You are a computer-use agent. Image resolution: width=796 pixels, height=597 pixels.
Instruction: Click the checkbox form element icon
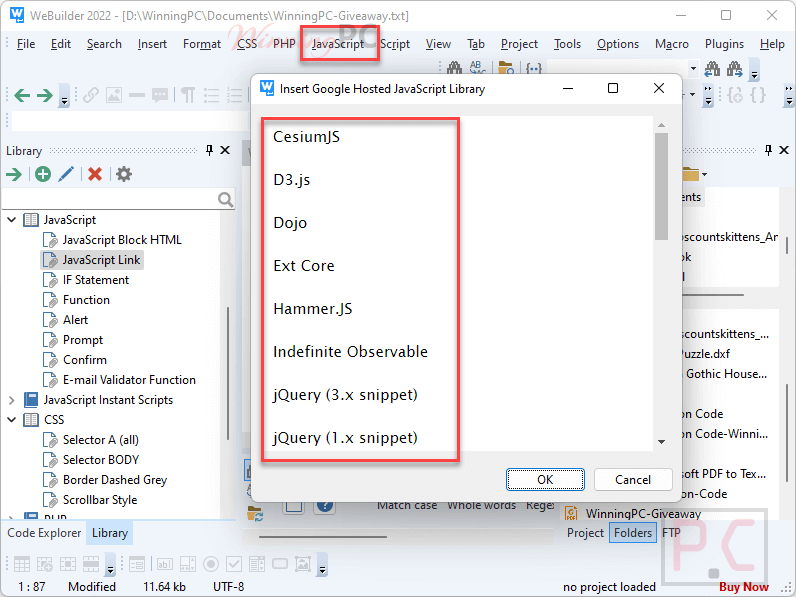tap(234, 564)
